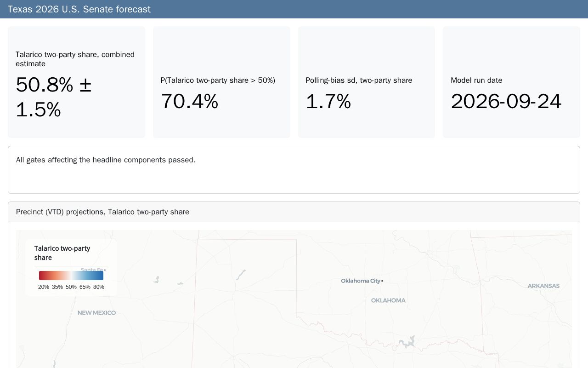The width and height of the screenshot is (588, 368).
Task: Click the red-to-blue legend color gradient bar
Action: coord(71,276)
